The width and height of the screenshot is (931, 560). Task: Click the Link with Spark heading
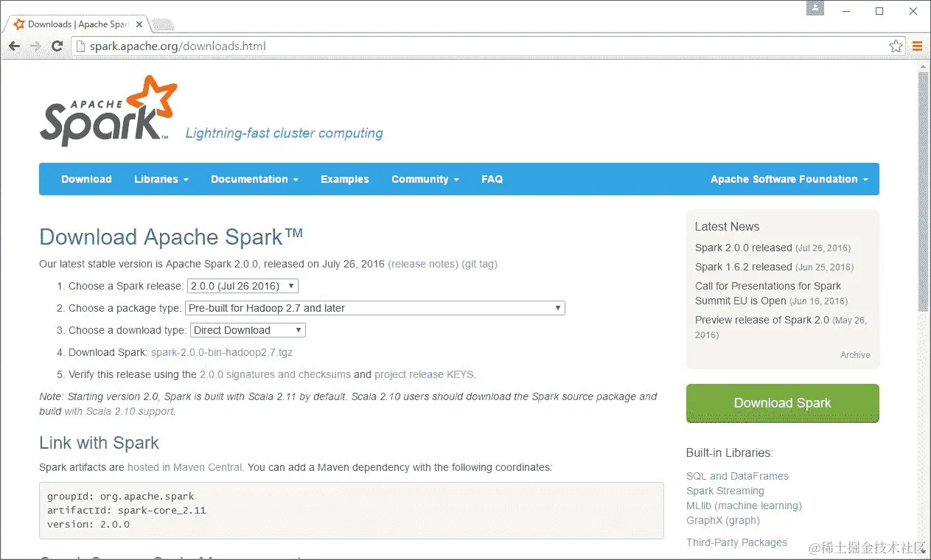click(99, 443)
